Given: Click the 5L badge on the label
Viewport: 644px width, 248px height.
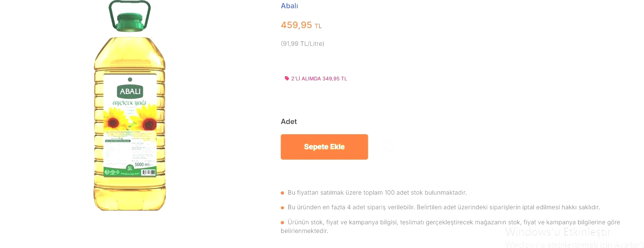Looking at the screenshot, I should [x=130, y=168].
